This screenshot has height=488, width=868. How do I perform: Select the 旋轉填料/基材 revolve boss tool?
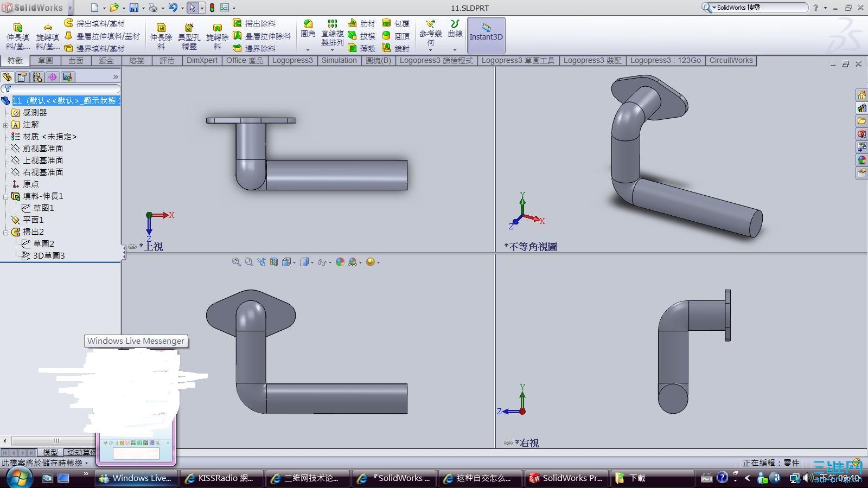point(47,36)
